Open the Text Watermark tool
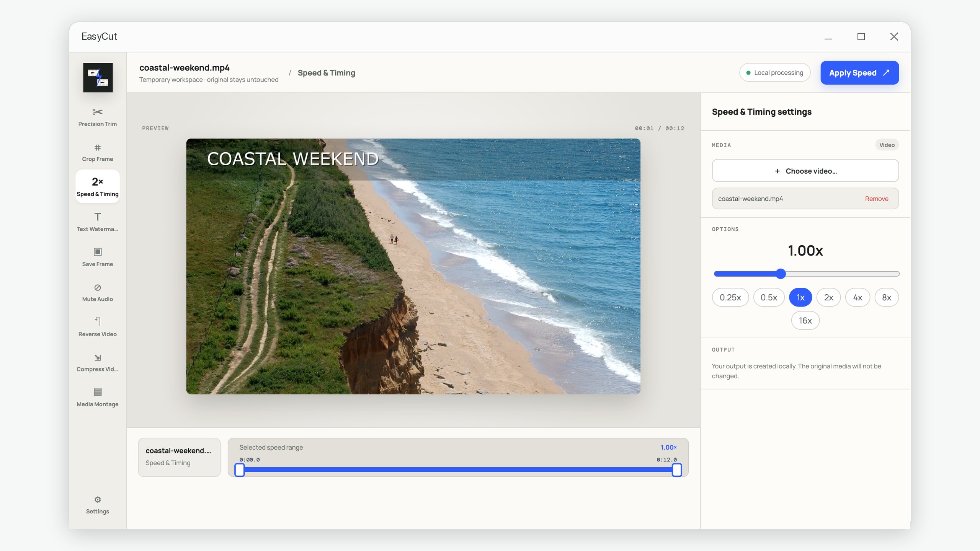This screenshot has height=551, width=980. click(97, 222)
